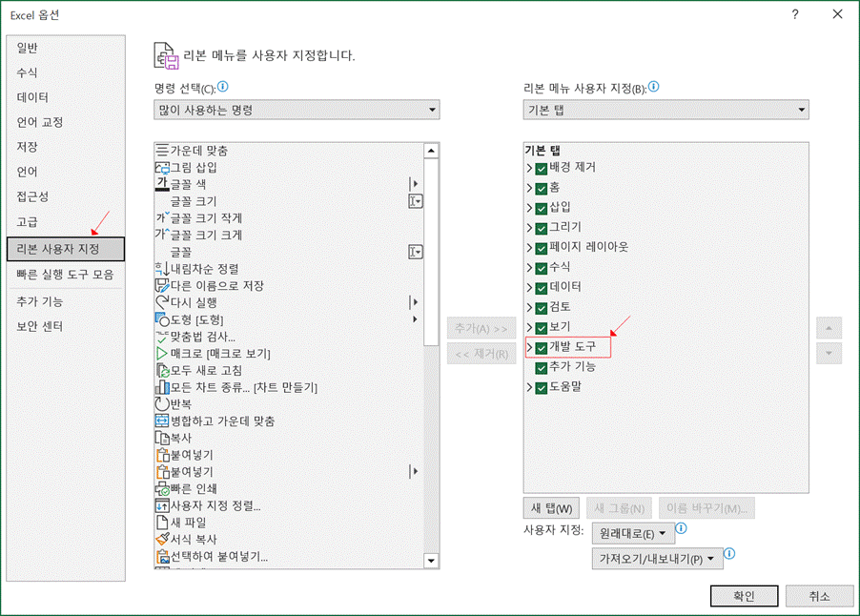Click the 반복 repeat icon
This screenshot has height=616, width=860.
point(162,404)
